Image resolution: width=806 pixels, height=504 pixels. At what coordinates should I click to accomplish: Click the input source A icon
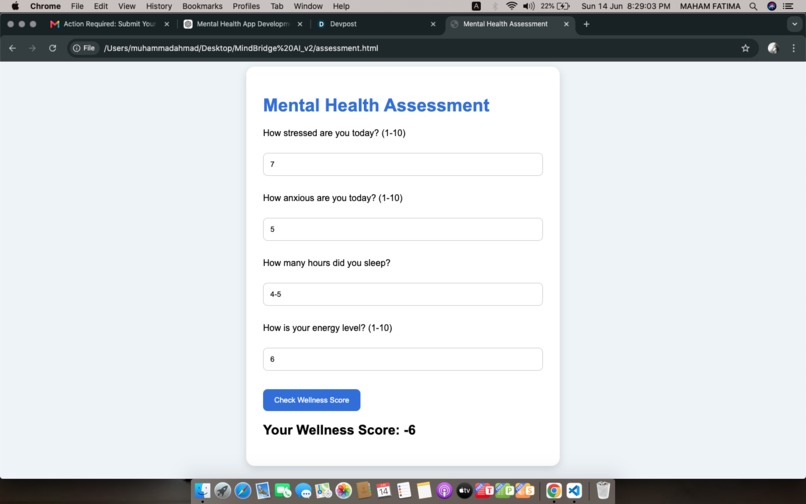tap(476, 6)
